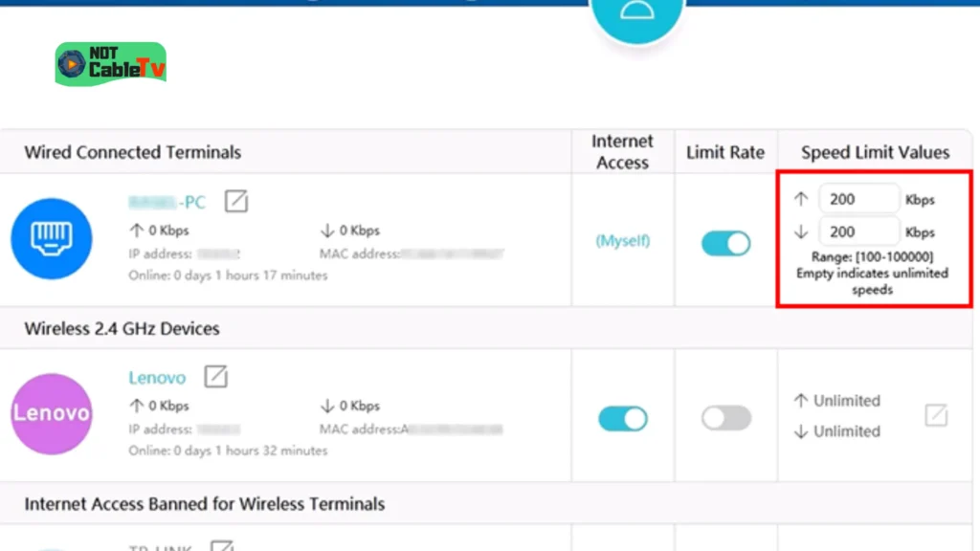Edit the Lenovo device name
The image size is (980, 551).
pyautogui.click(x=215, y=377)
